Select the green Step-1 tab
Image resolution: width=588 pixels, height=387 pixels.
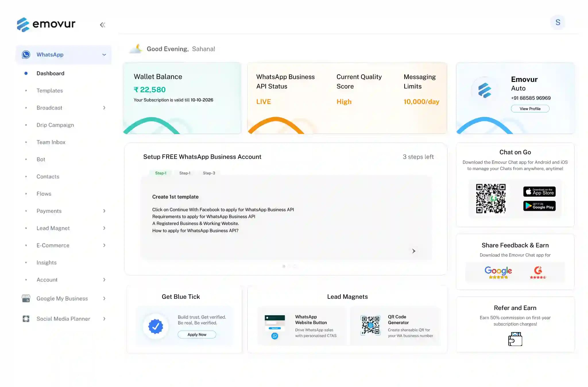point(161,173)
